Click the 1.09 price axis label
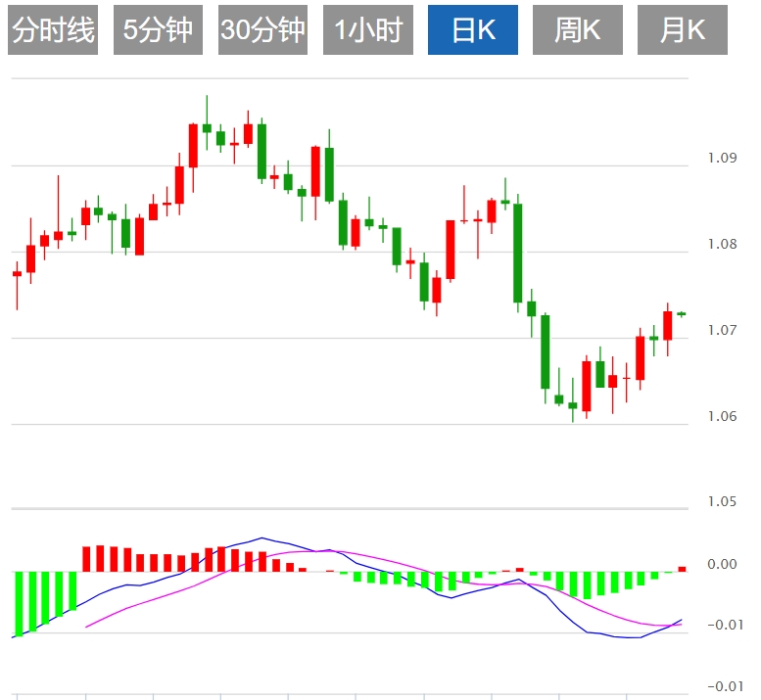Screen dimensions: 761x700 (x=722, y=158)
